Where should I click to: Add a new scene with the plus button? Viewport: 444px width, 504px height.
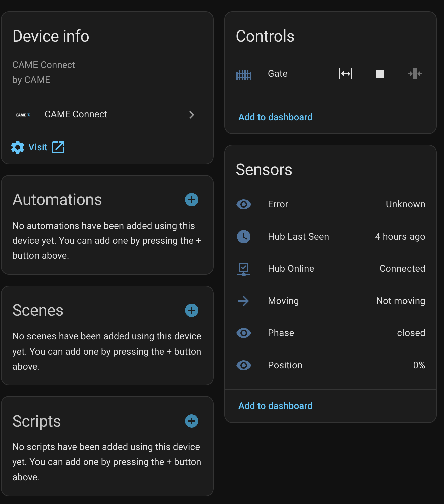[192, 310]
